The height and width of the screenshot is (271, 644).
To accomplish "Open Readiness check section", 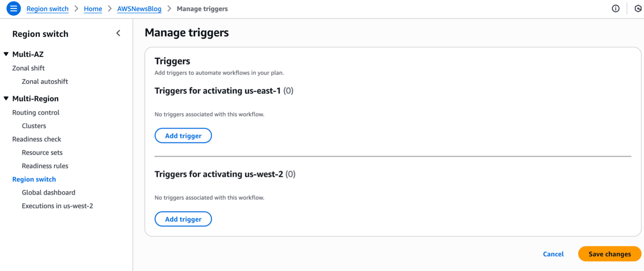I will tap(37, 139).
